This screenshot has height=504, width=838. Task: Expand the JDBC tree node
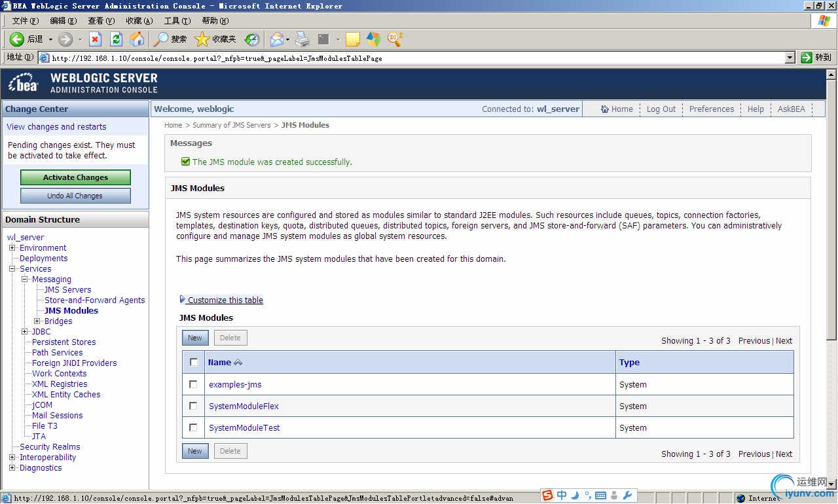coord(25,332)
